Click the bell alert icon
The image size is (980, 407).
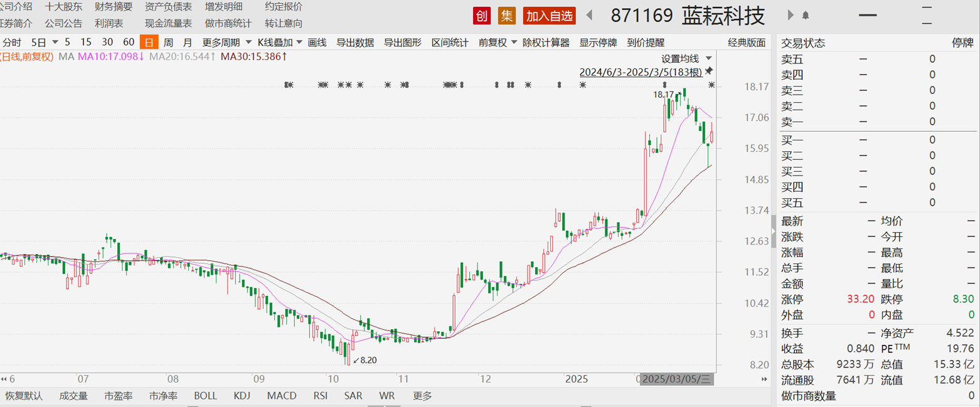[806, 15]
